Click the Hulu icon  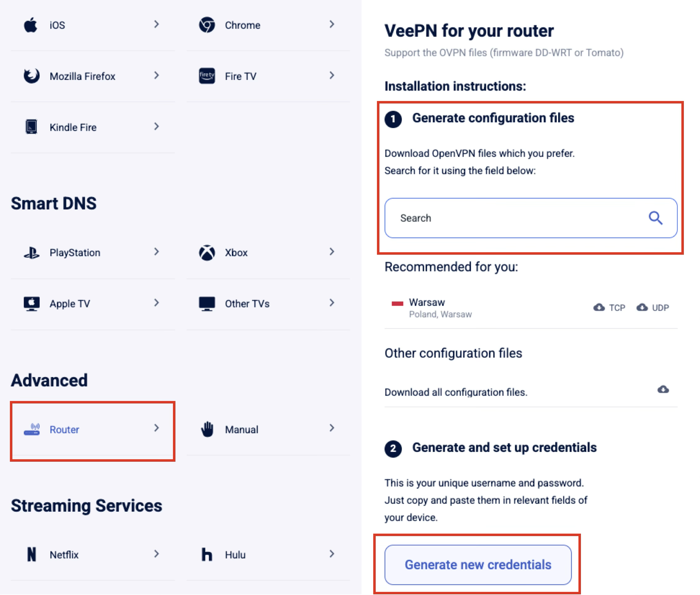(206, 554)
